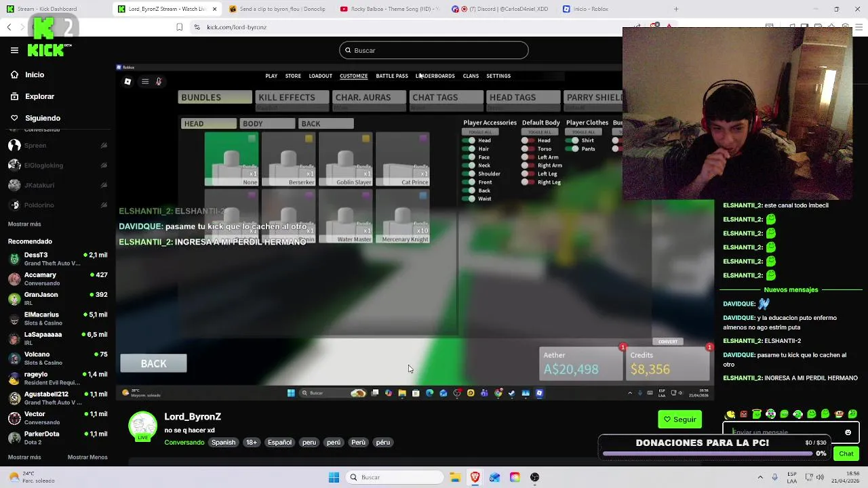Insert the angry red emote
868x488 pixels.
point(744,414)
